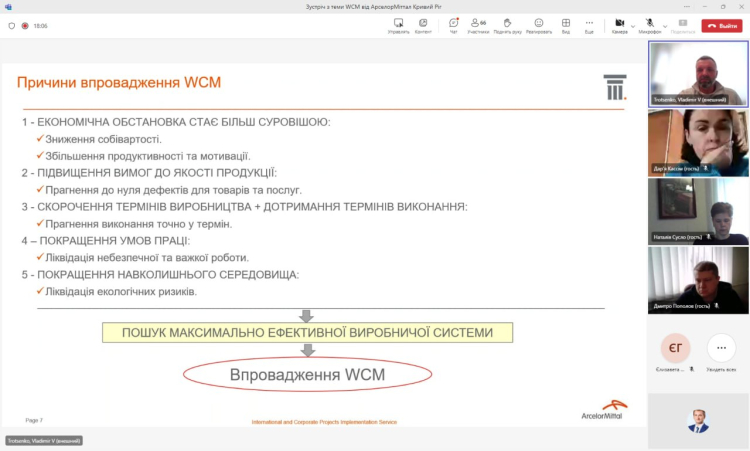Open the reactions picker
Screen dimensions: 750x451
(538, 25)
